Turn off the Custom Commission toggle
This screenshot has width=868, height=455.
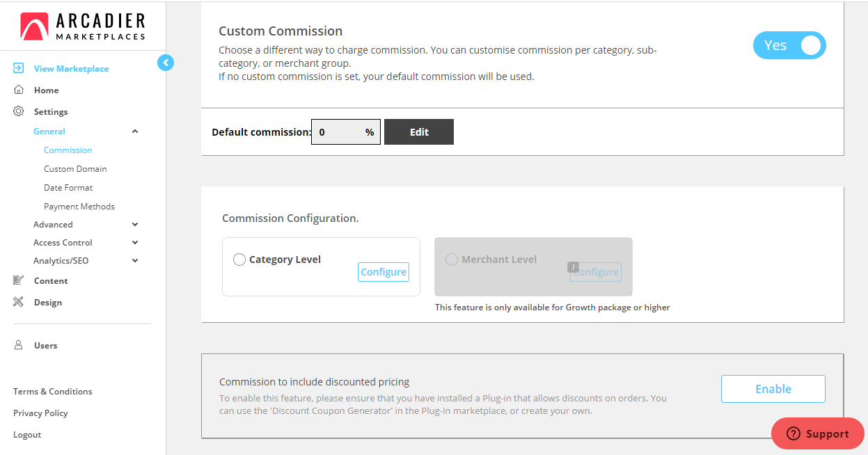[789, 46]
